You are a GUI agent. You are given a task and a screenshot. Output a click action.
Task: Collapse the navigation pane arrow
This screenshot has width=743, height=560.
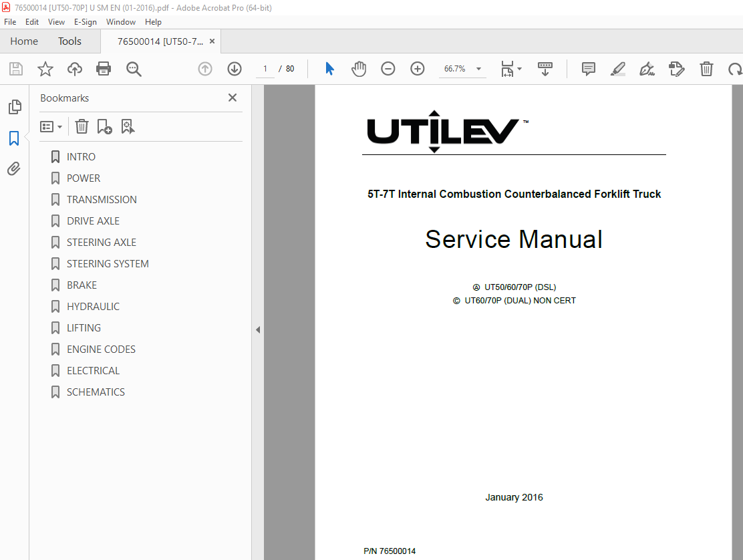(258, 329)
